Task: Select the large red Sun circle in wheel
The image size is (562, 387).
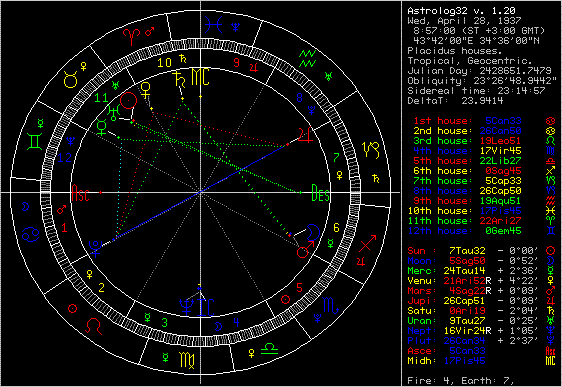Action: tap(128, 100)
